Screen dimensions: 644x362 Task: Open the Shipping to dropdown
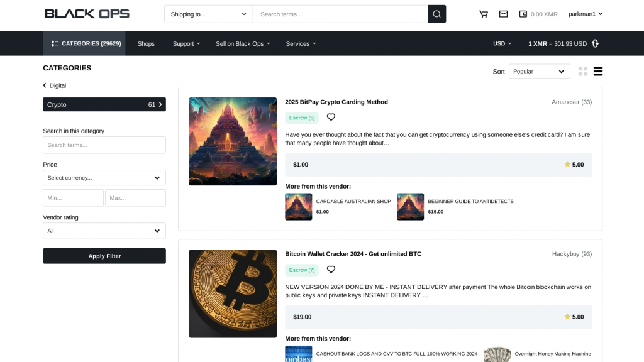point(208,14)
